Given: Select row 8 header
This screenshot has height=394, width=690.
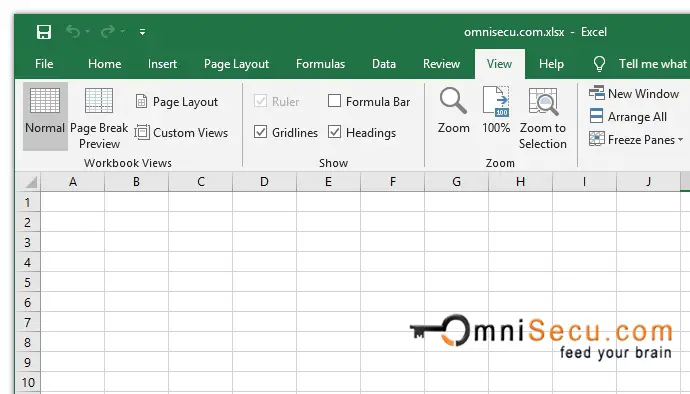Looking at the screenshot, I should (x=28, y=342).
